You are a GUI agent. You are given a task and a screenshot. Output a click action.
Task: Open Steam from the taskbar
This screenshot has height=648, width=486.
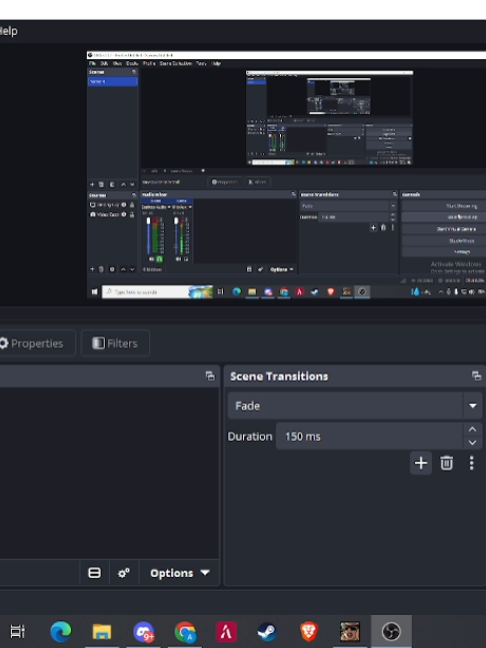point(267,631)
